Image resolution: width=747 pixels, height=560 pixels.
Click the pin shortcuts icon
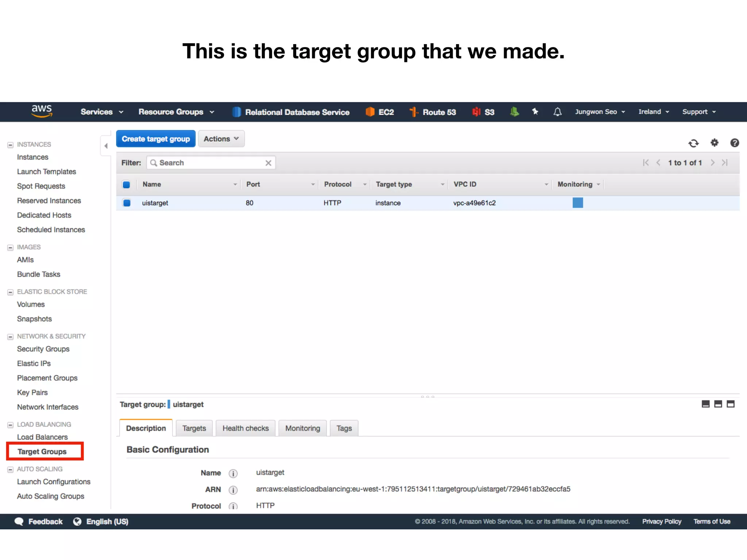535,112
